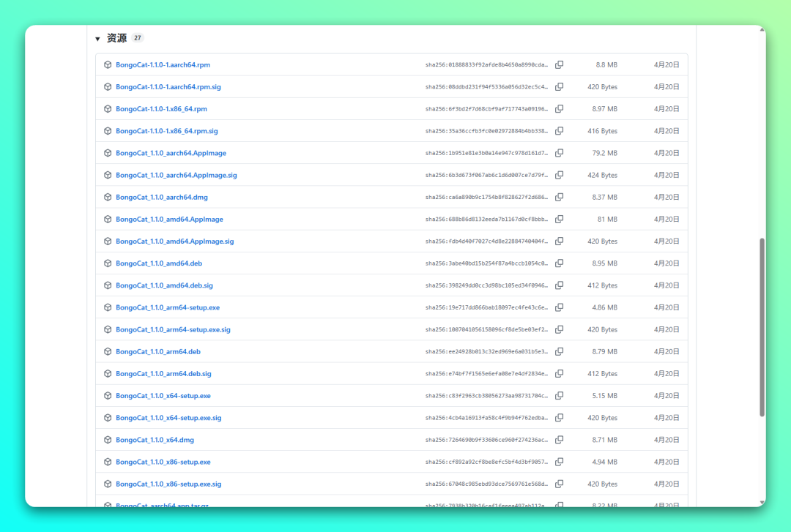791x532 pixels.
Task: Copy hash of BongoCat_1.1.0_amd64.AppImage
Action: tap(559, 219)
